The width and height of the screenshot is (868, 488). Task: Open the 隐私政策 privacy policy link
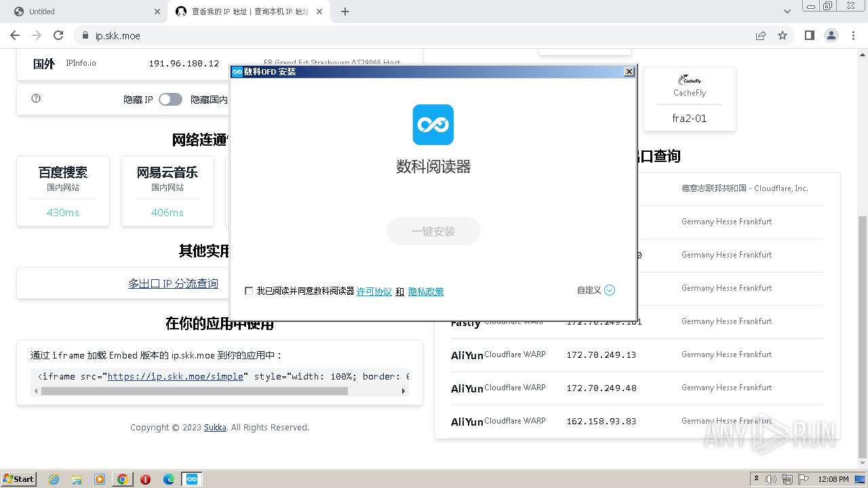point(426,291)
